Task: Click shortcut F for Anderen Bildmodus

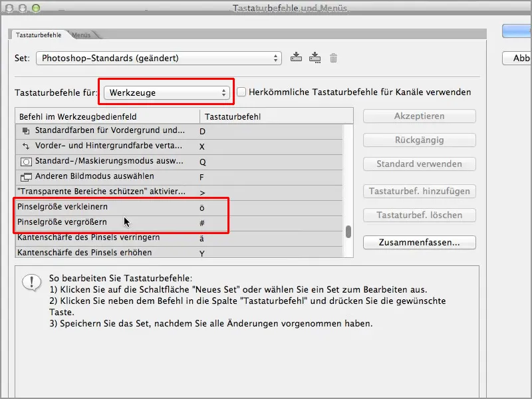Action: [x=201, y=177]
